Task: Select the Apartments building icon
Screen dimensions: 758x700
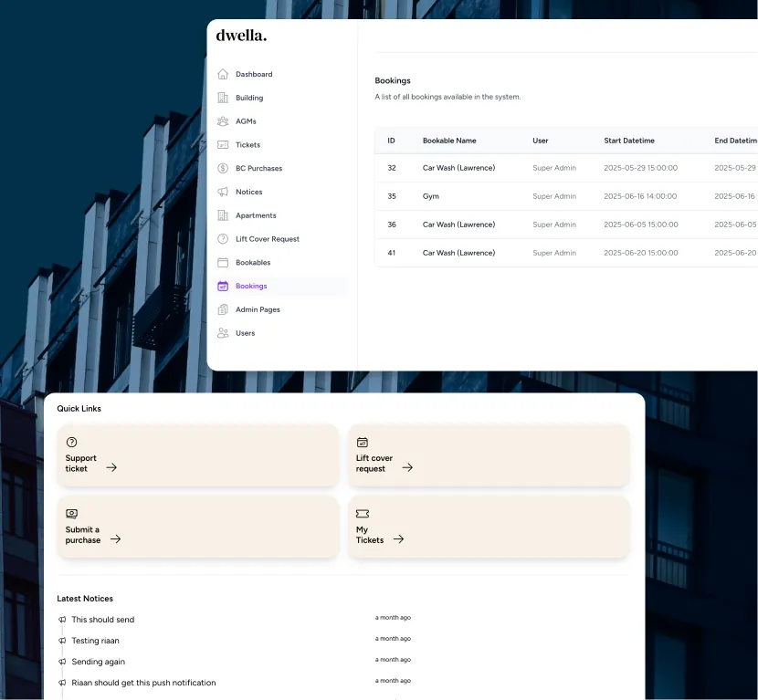Action: coord(222,215)
